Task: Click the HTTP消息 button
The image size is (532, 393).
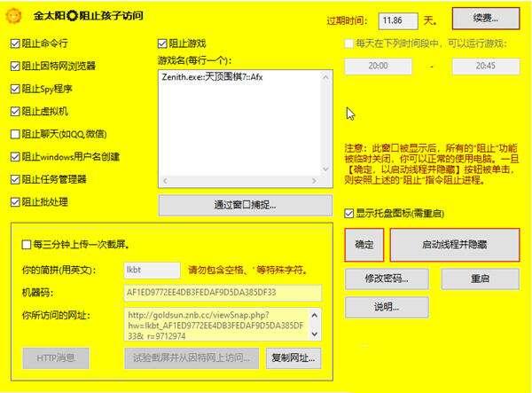Action: click(x=56, y=358)
